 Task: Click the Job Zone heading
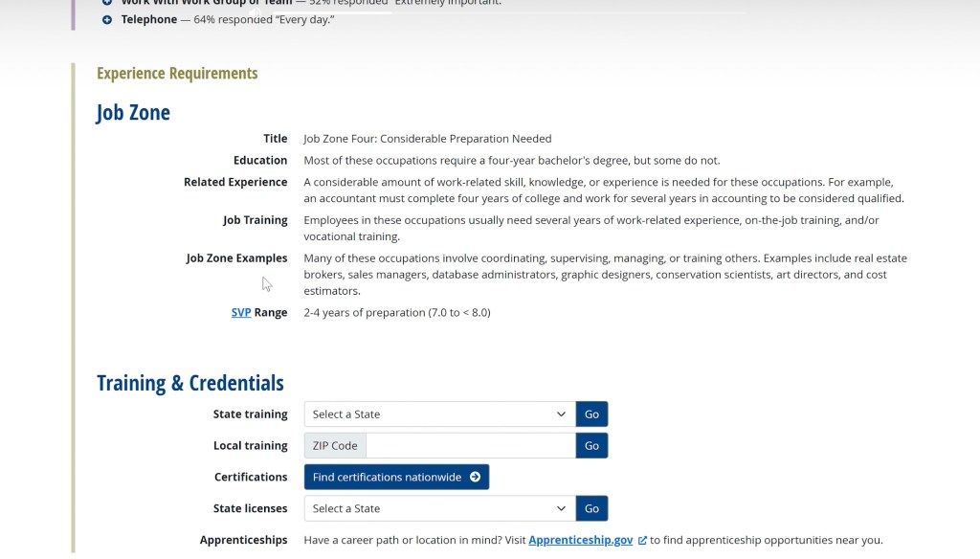point(133,113)
